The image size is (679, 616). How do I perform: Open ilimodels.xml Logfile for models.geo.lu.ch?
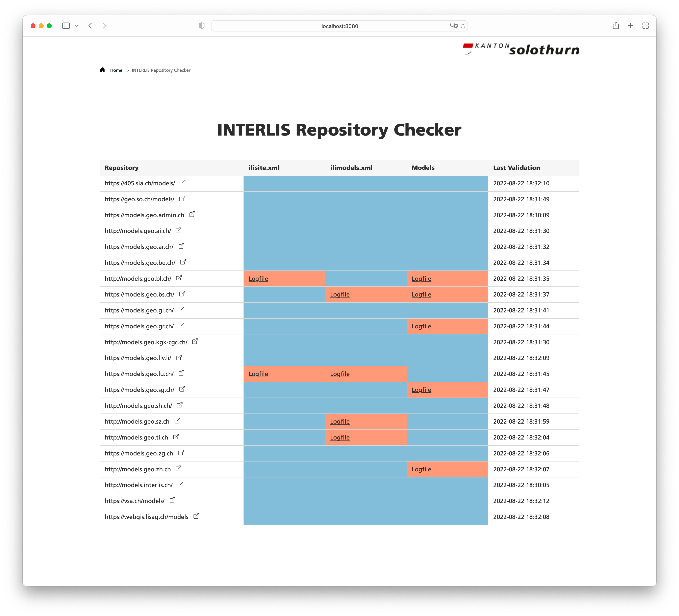point(340,374)
